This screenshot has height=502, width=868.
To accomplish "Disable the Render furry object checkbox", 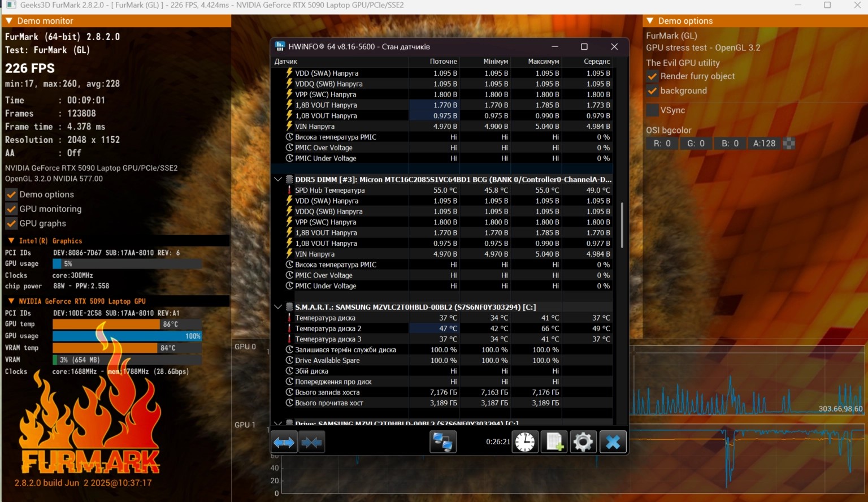I will (653, 76).
